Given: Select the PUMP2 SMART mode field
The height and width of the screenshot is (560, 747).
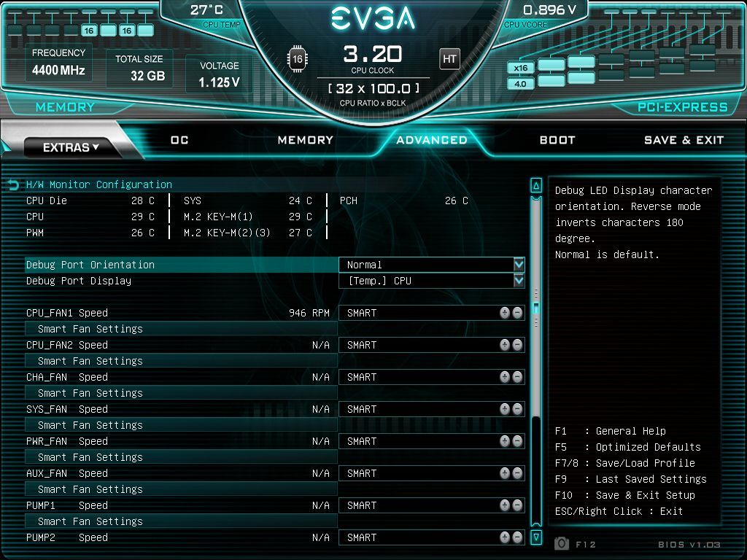Looking at the screenshot, I should tap(432, 537).
